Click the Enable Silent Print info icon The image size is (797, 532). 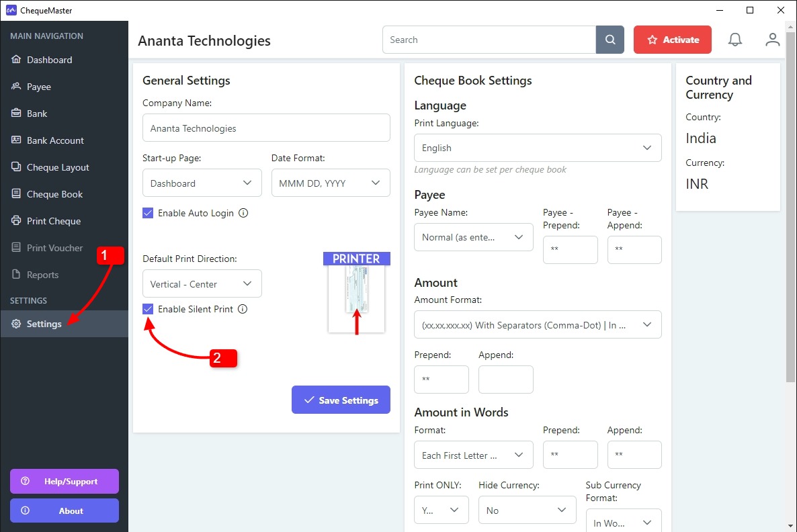coord(243,309)
